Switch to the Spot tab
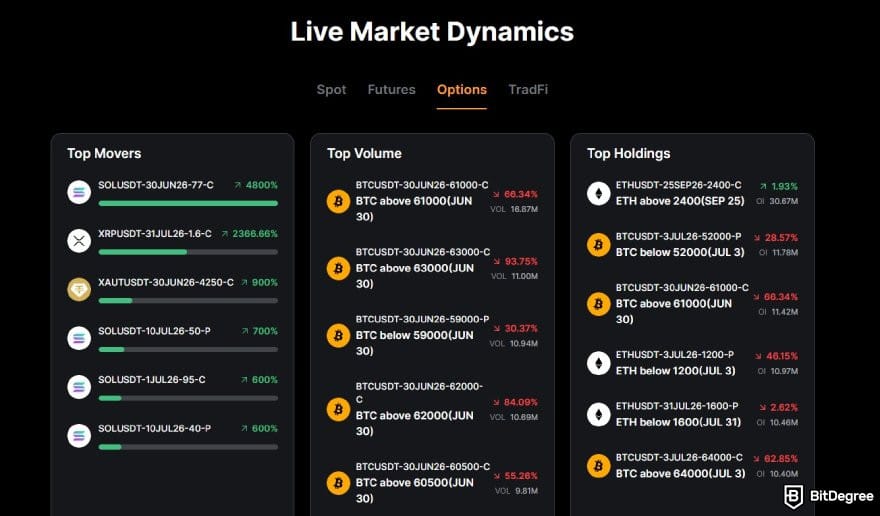This screenshot has width=880, height=516. pyautogui.click(x=331, y=90)
